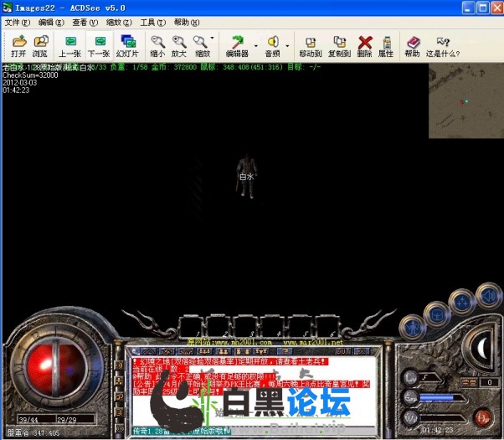Open the 编辑(E) menu
Viewport: 504px width, 440px height.
(51, 23)
